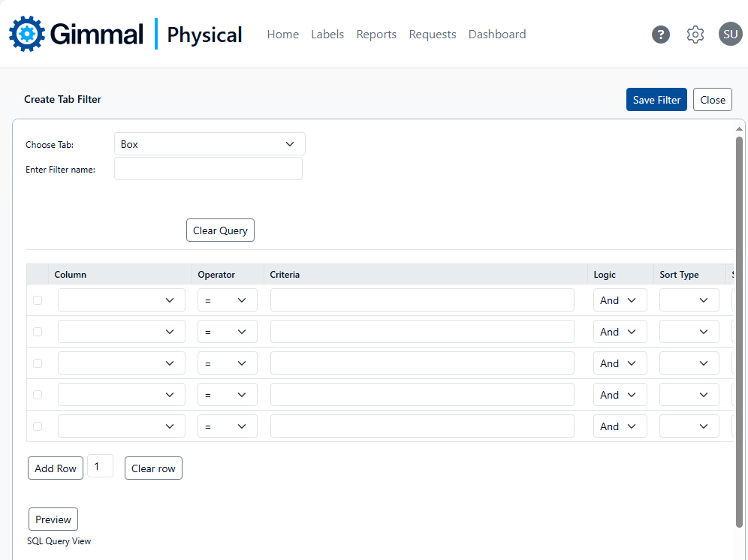Image resolution: width=748 pixels, height=560 pixels.
Task: Focus the fourth row Criteria field
Action: [422, 395]
